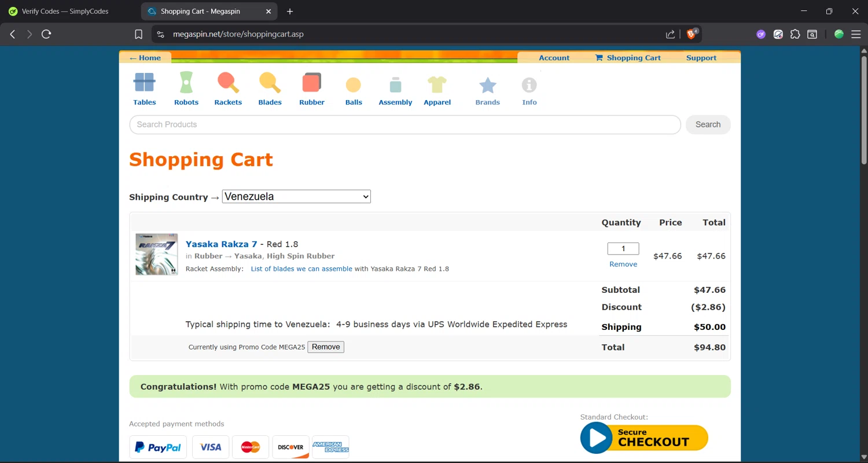
Task: Click the Yasaka brand breadcrumb link
Action: point(248,256)
